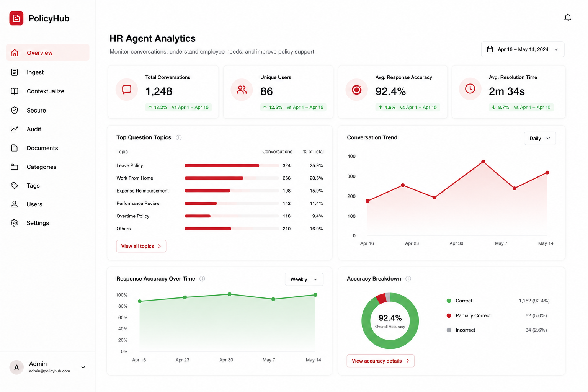Viewport: 588px width, 392px height.
Task: Click the Audit chart icon
Action: pyautogui.click(x=15, y=129)
